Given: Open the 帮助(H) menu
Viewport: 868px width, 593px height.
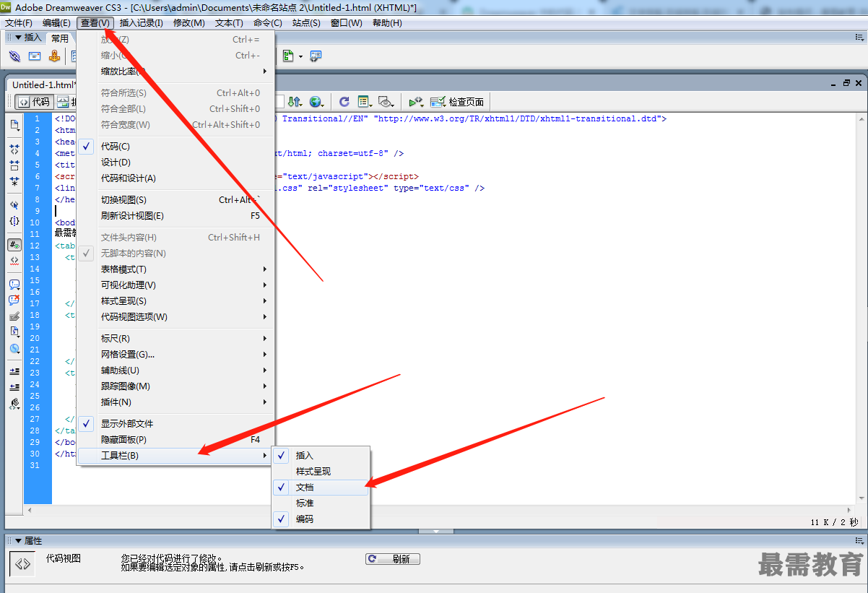Looking at the screenshot, I should 387,23.
